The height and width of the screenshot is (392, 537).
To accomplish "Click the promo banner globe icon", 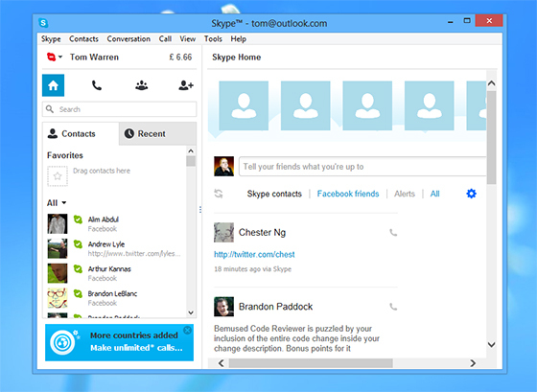I will pos(62,342).
